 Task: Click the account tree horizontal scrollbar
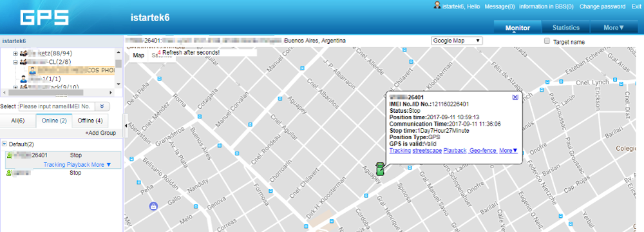(45, 93)
